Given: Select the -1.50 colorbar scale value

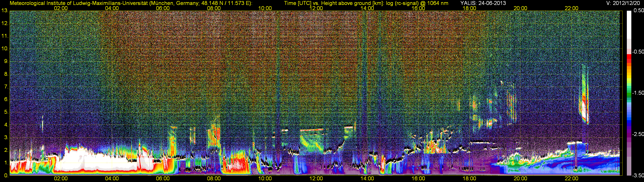Looking at the screenshot, I should click(x=638, y=93).
